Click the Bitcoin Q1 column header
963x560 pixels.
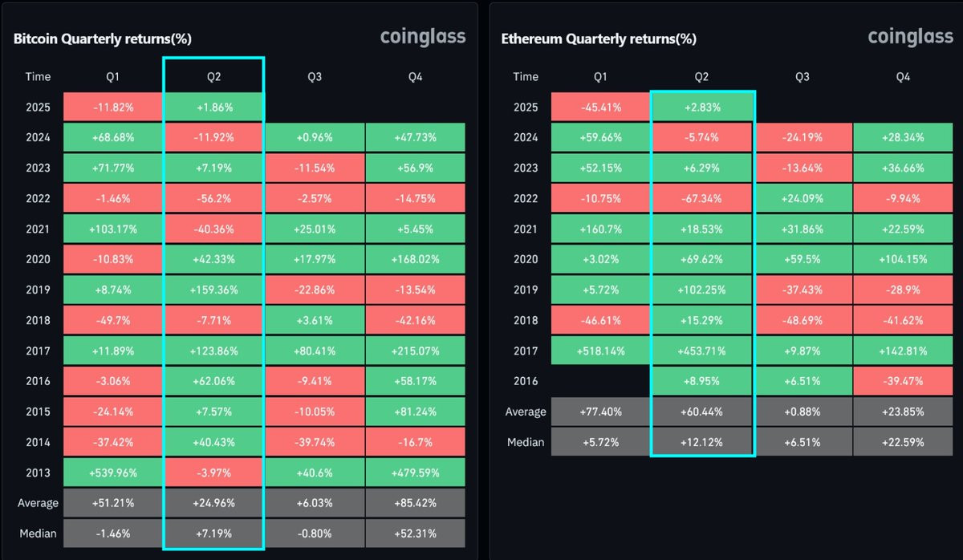(x=112, y=77)
